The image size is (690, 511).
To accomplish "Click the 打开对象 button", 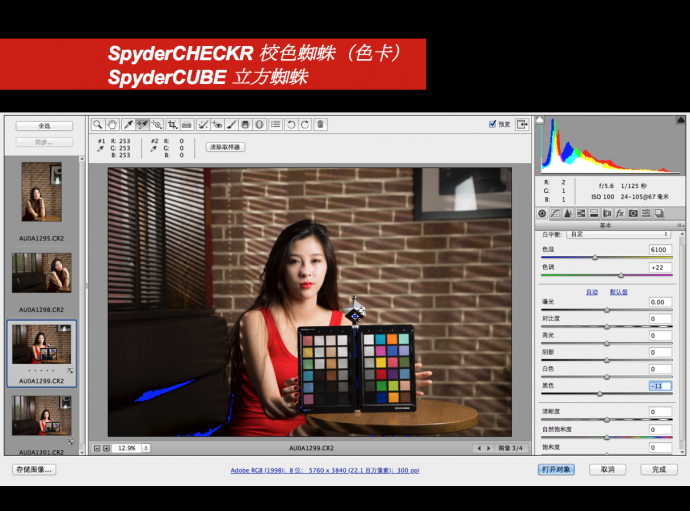I will click(x=556, y=469).
